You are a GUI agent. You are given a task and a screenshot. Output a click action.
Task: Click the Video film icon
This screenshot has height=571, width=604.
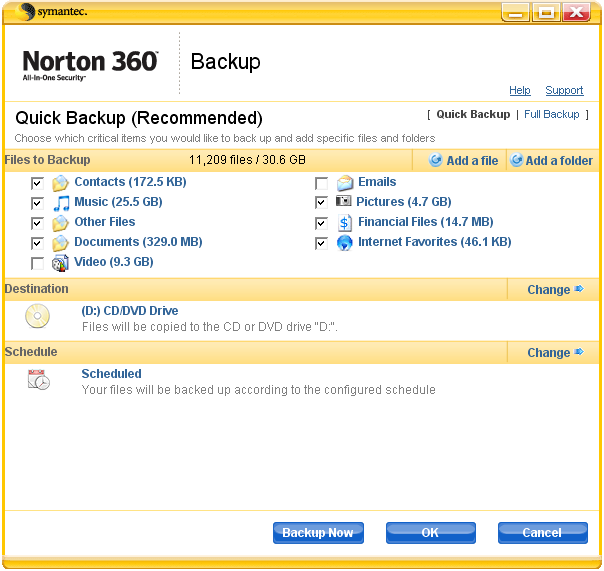60,263
